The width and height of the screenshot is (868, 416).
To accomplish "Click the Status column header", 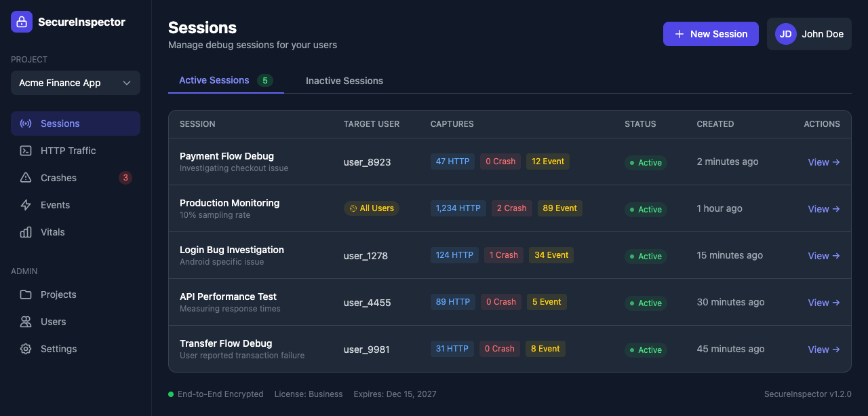I will click(x=640, y=124).
